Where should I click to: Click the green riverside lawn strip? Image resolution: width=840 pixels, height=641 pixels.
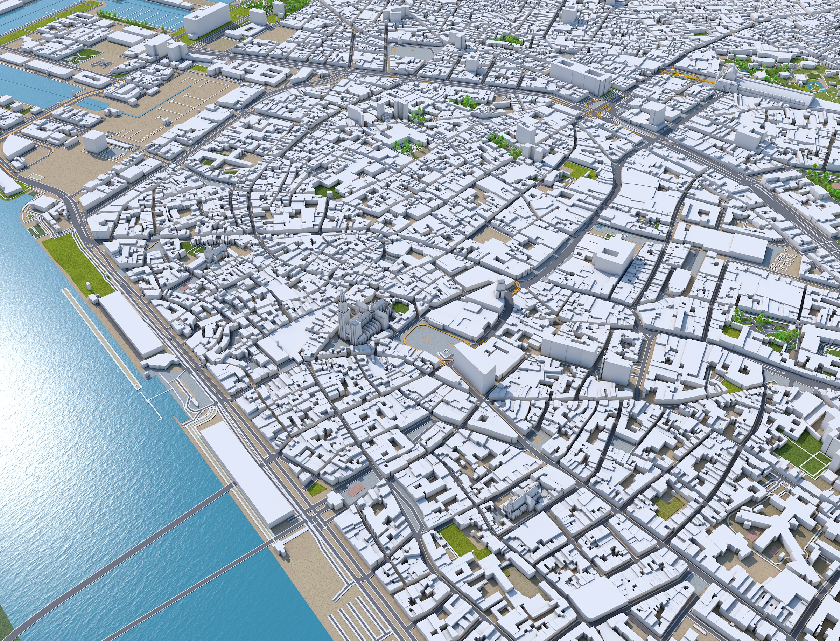[x=76, y=263]
